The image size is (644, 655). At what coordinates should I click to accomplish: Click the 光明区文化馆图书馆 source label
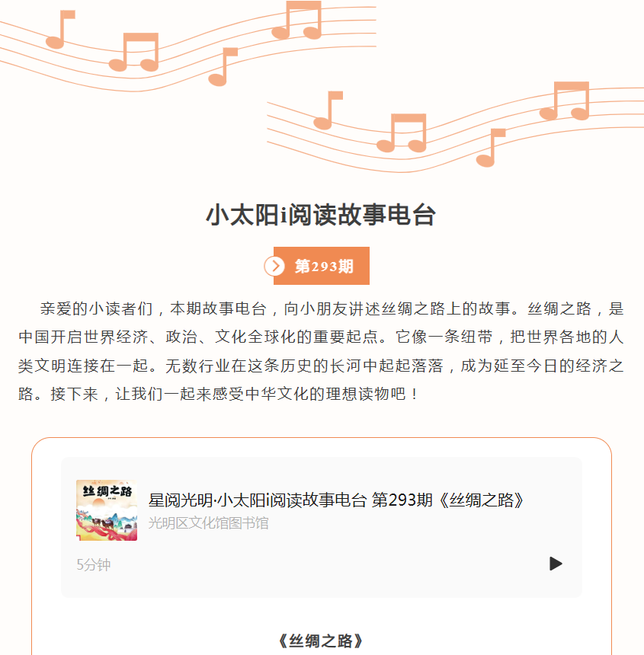208,523
